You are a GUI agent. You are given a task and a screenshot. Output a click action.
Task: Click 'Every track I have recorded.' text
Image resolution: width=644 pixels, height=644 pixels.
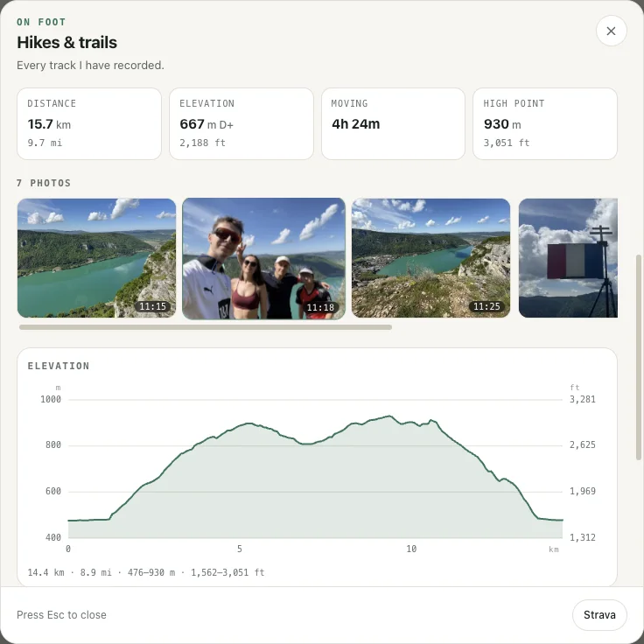tap(90, 66)
